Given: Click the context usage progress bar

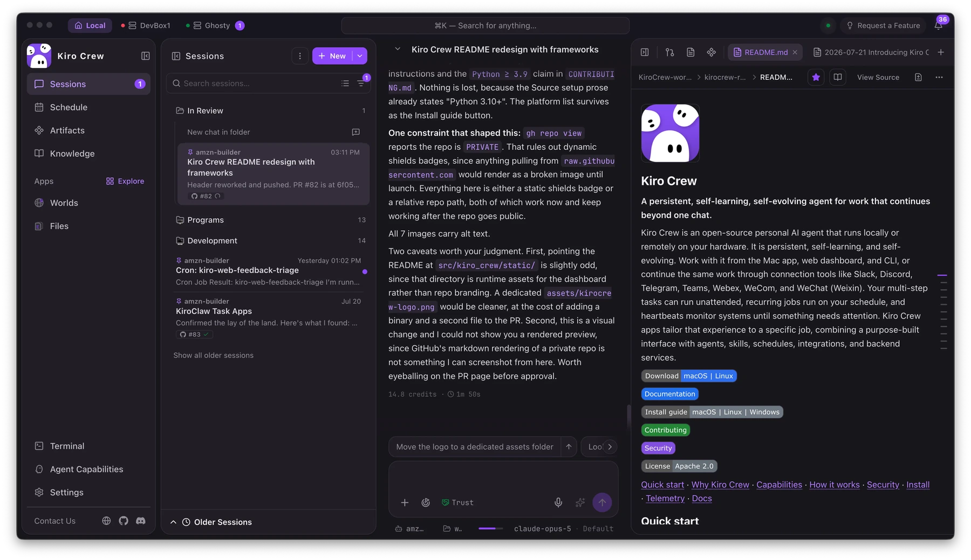Looking at the screenshot, I should pos(490,529).
